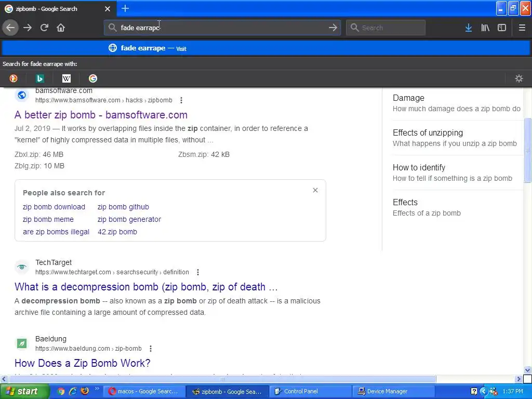This screenshot has width=532, height=399.
Task: Switch to 'macos - Google Search' taskbar window
Action: point(144,392)
